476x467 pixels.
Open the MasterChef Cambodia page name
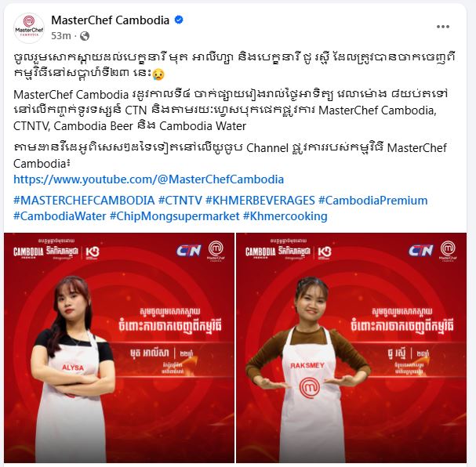[x=111, y=20]
